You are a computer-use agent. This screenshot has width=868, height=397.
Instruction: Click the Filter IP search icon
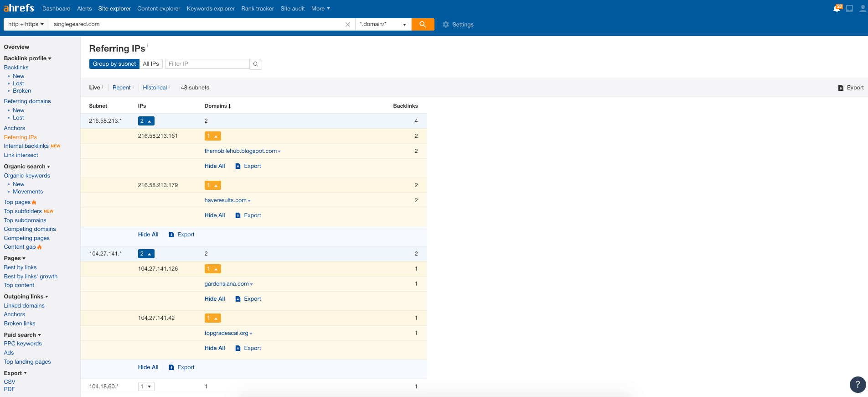pos(256,64)
